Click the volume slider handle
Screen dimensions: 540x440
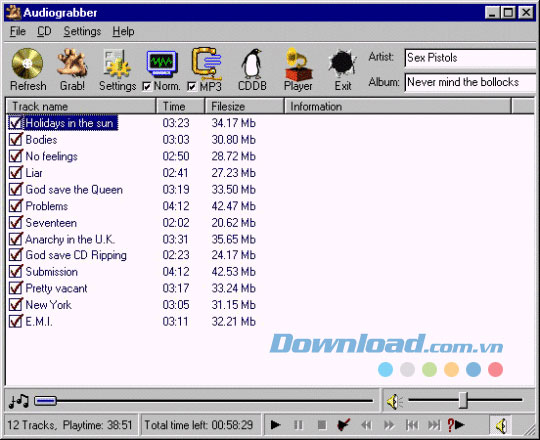click(464, 400)
